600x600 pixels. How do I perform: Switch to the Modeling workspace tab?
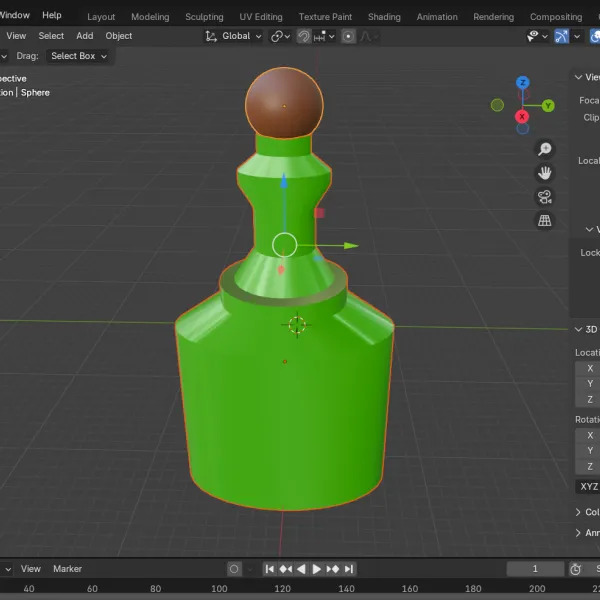coord(150,17)
